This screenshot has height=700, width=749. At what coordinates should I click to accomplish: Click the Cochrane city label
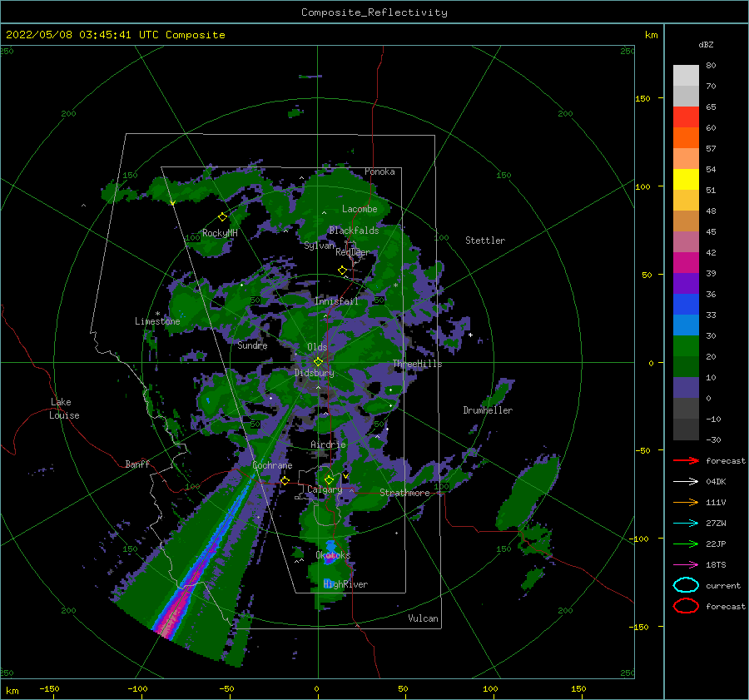click(272, 465)
